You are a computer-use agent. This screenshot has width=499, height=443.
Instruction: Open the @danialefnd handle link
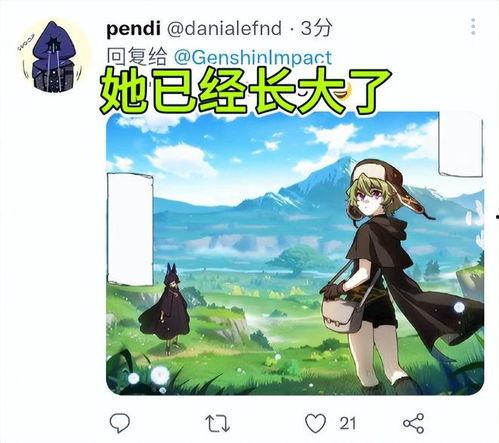(x=224, y=28)
